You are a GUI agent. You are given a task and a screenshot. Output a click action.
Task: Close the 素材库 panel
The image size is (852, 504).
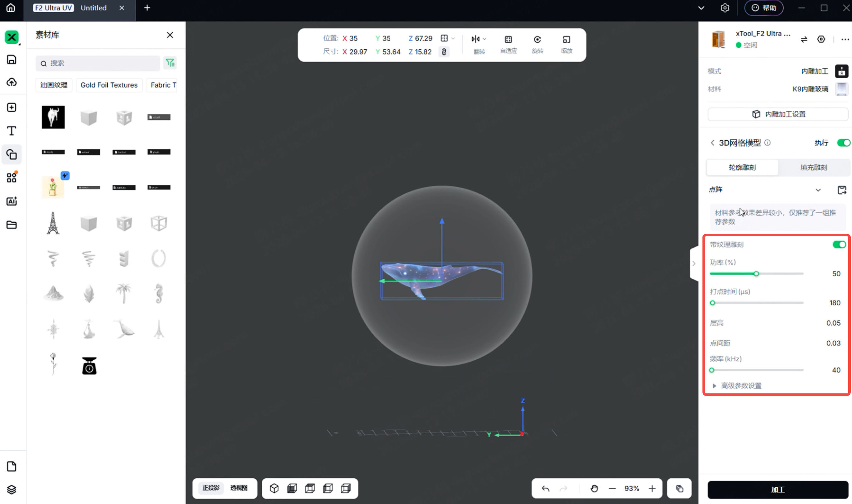click(x=170, y=35)
